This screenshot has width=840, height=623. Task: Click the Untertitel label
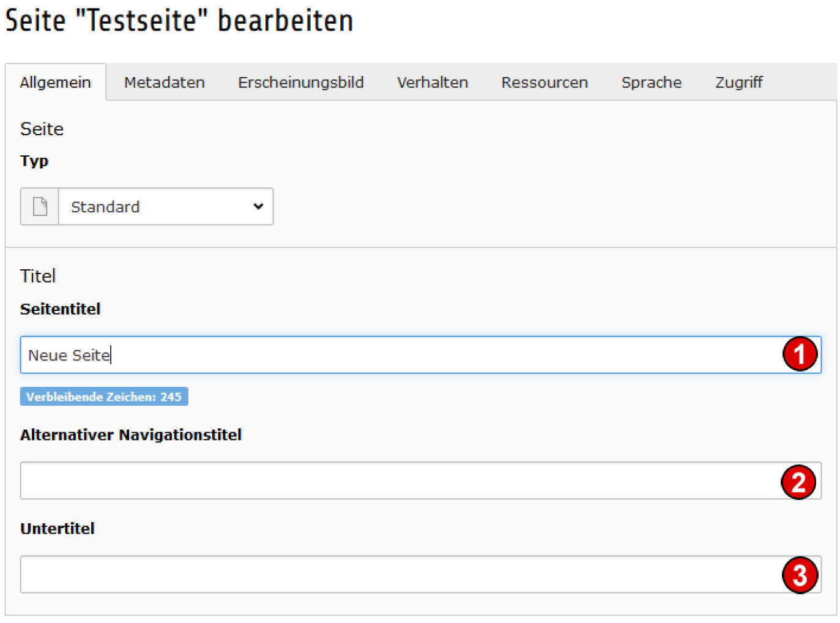pos(58,529)
